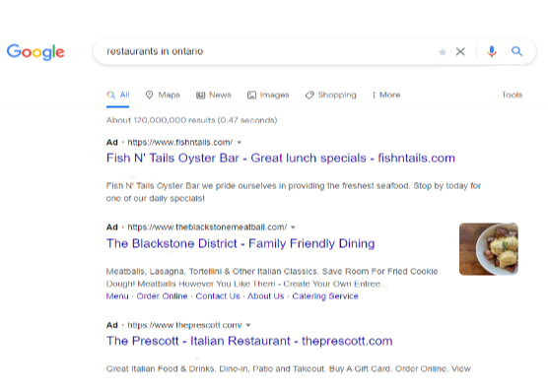Click the star icon in search box
The width and height of the screenshot is (548, 392).
pyautogui.click(x=443, y=52)
